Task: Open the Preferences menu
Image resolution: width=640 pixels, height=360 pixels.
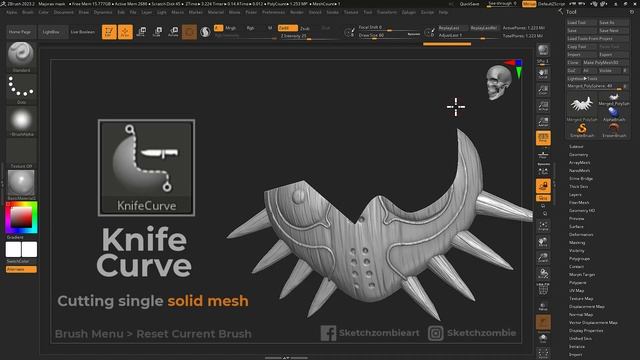Action: pyautogui.click(x=273, y=12)
